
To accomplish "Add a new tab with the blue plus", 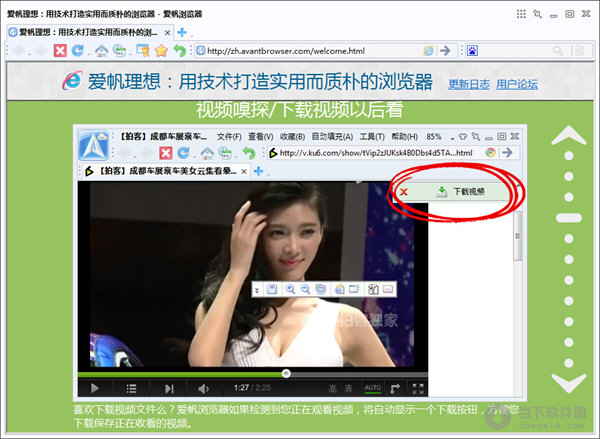I will pyautogui.click(x=182, y=33).
